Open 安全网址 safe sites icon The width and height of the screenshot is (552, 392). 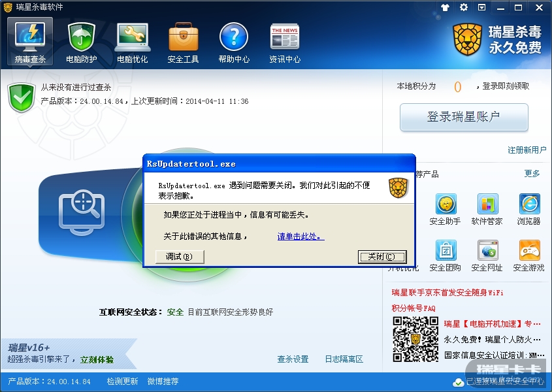click(x=487, y=255)
